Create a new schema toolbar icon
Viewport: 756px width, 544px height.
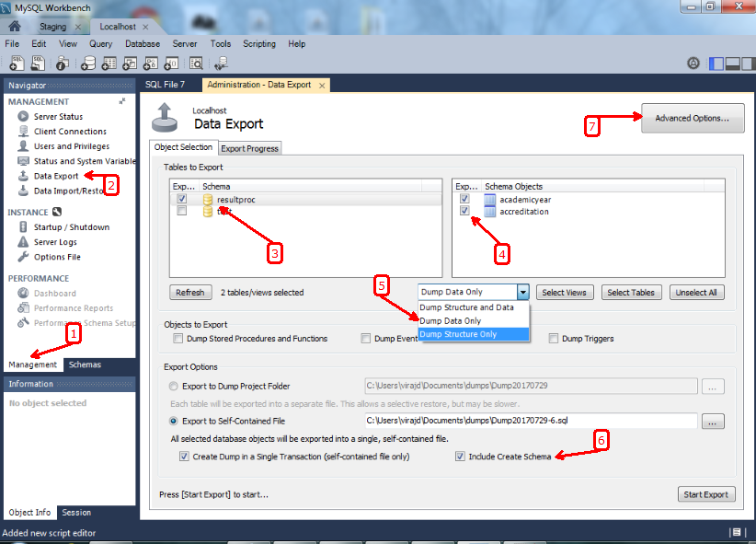(x=87, y=64)
